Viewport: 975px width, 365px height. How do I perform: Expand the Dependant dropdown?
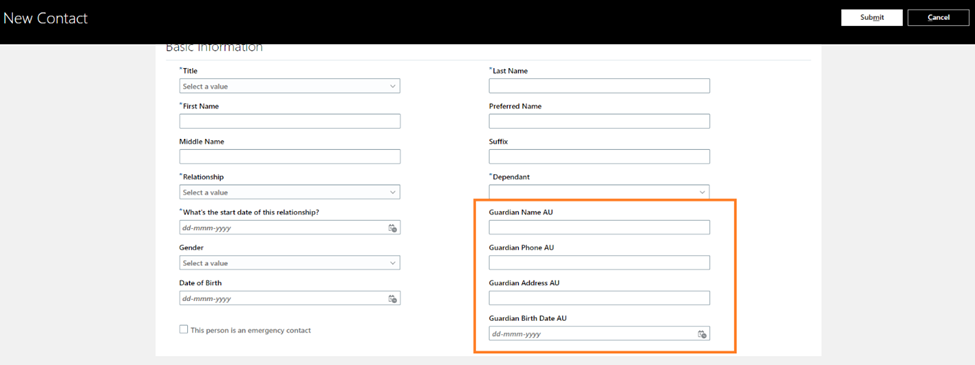coord(599,192)
